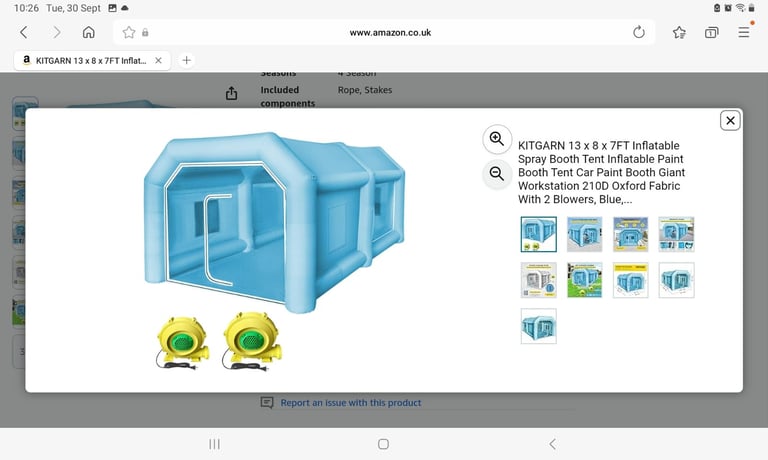Open Android recent apps button
The image size is (768, 460).
[215, 444]
